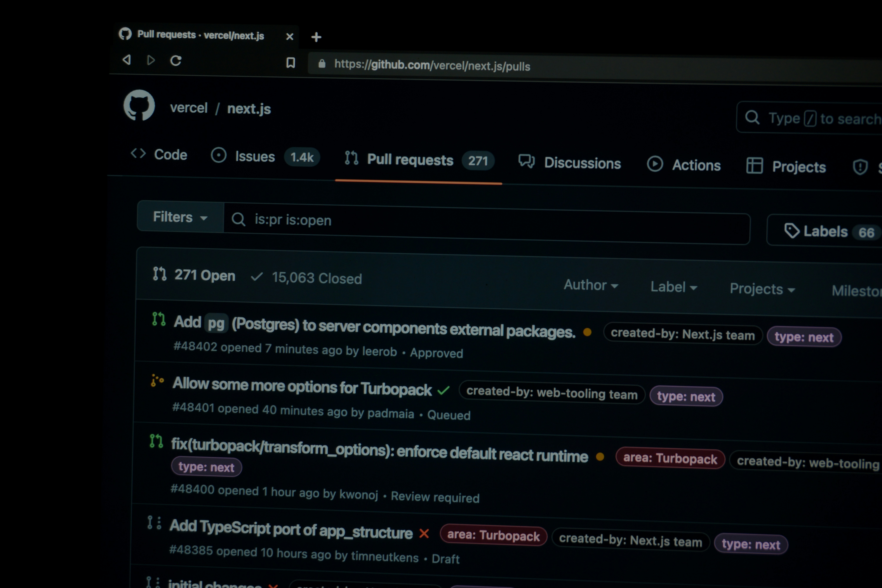
Task: Open a new browser tab
Action: coord(316,37)
